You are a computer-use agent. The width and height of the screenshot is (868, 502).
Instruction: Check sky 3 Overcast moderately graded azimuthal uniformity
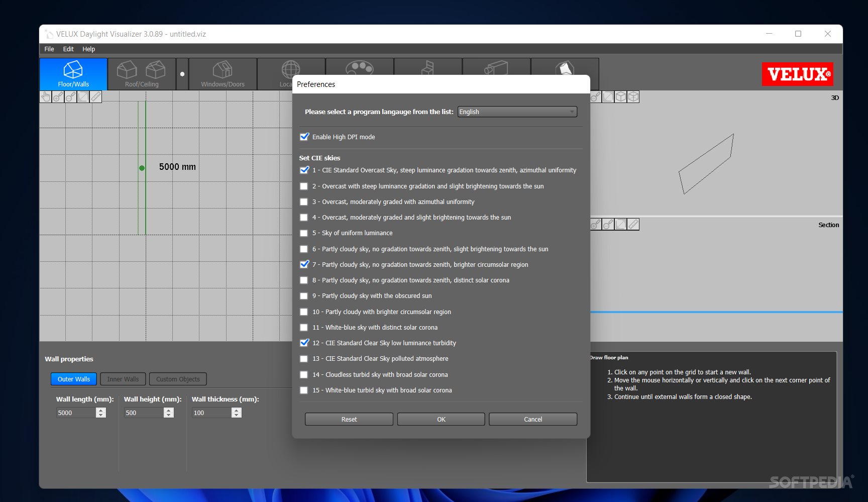pos(304,202)
